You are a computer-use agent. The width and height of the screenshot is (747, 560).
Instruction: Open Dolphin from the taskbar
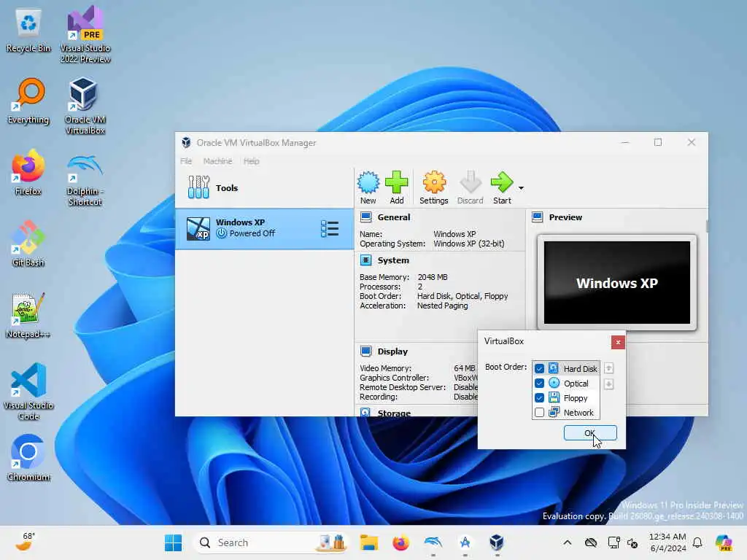pos(433,542)
